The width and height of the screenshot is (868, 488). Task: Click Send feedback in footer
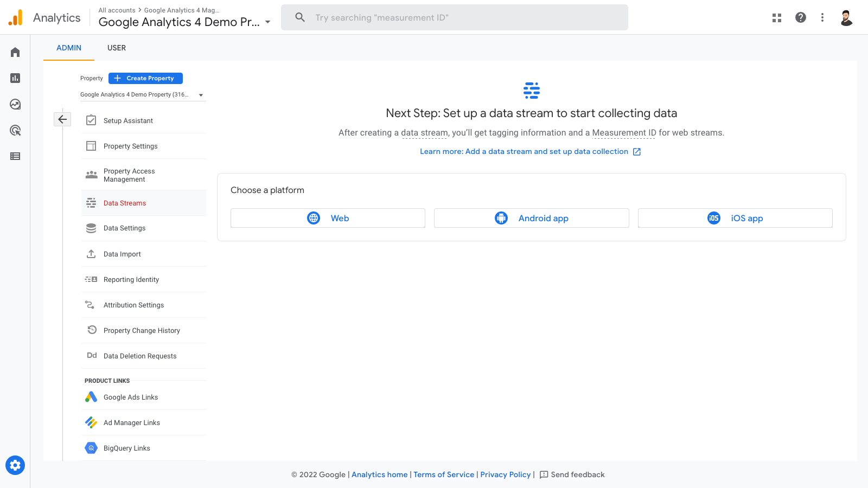click(x=572, y=474)
